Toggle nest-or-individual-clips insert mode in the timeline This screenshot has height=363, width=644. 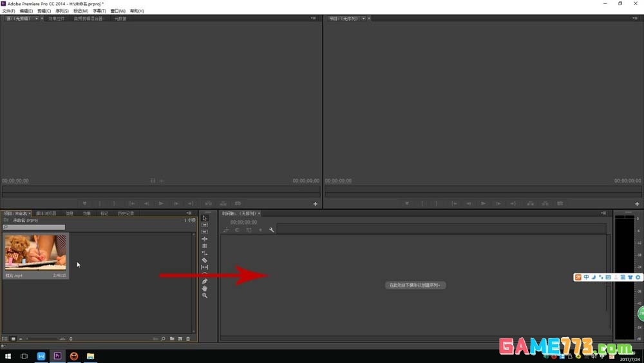226,230
